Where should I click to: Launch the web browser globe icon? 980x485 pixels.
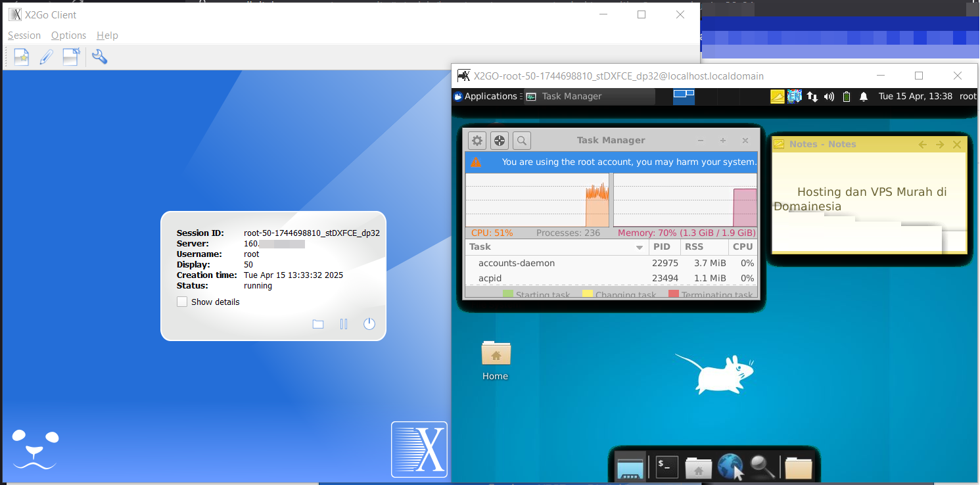731,467
